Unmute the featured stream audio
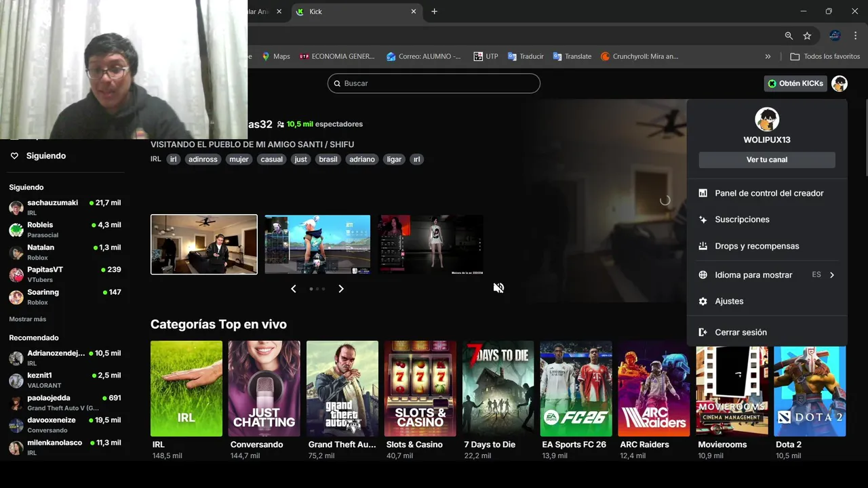 point(498,288)
